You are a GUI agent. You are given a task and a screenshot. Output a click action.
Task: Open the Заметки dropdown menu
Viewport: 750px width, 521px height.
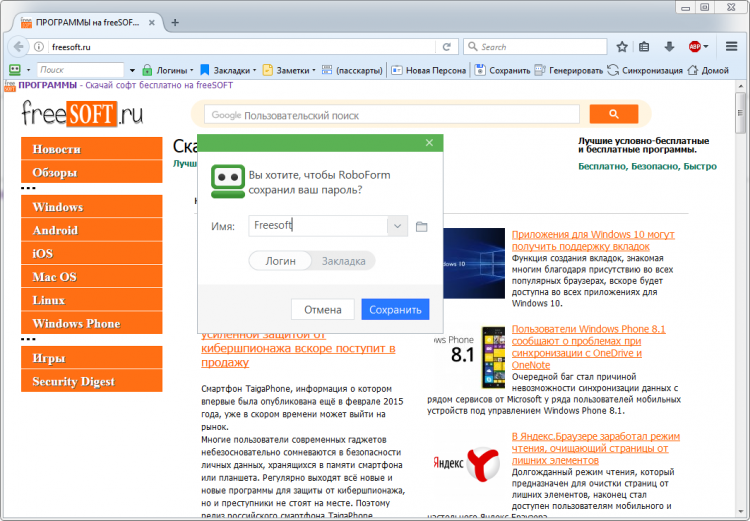point(289,70)
